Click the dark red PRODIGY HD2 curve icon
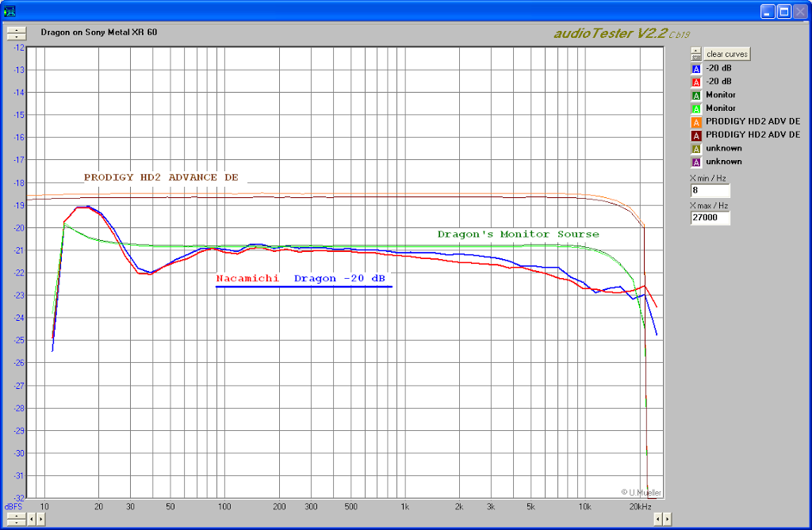The width and height of the screenshot is (812, 530). point(696,136)
